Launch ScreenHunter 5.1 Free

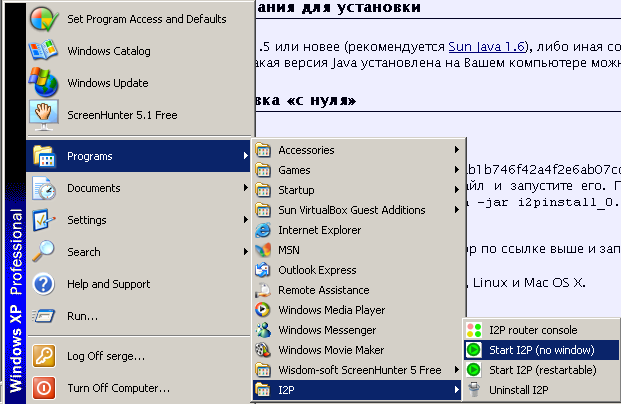click(x=139, y=115)
